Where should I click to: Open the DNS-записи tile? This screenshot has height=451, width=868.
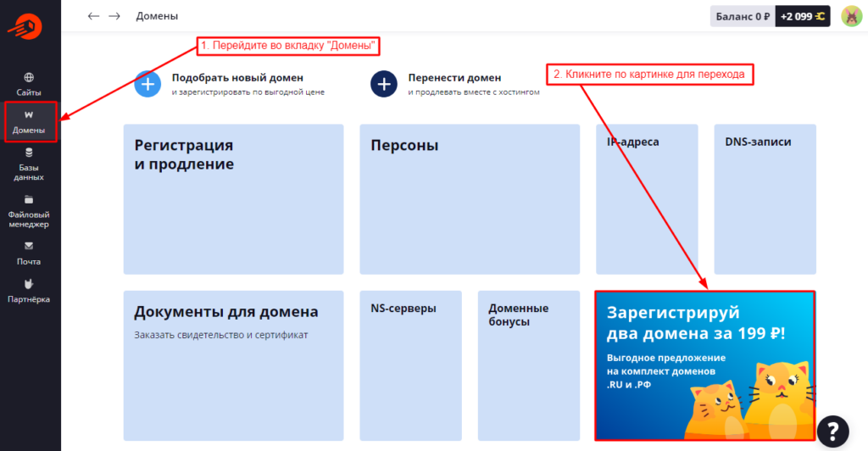(765, 199)
